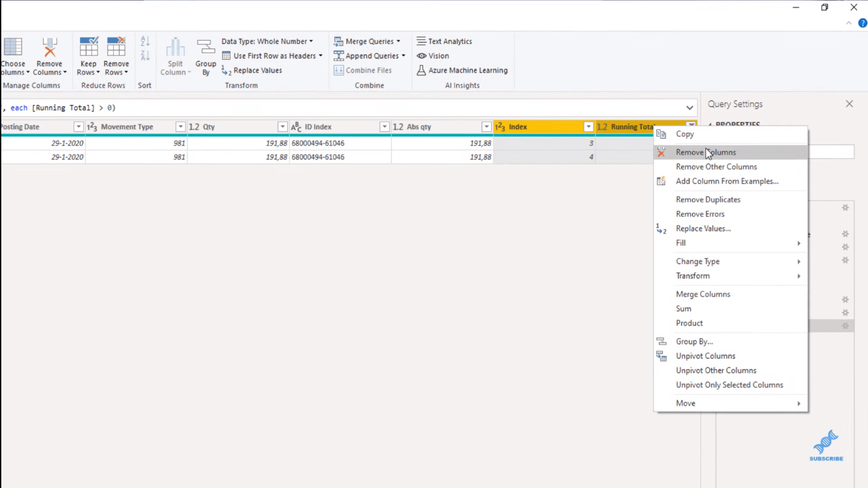Open Text Analytics AI insight

point(444,41)
